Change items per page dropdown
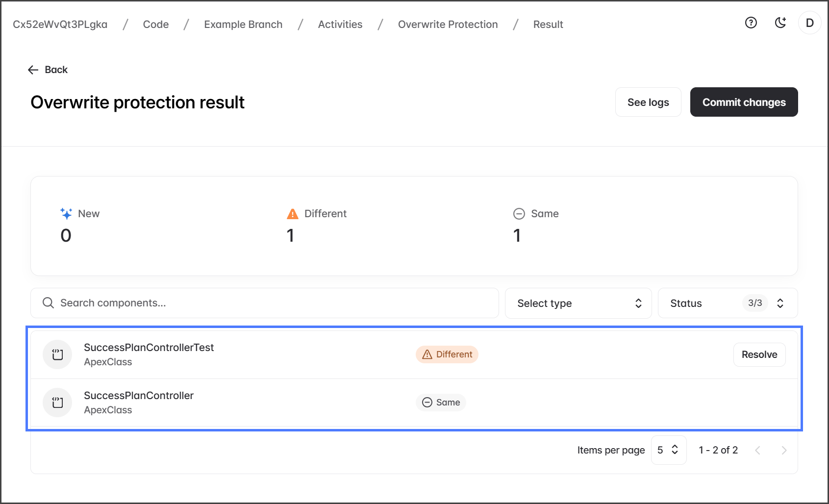This screenshot has height=504, width=829. point(668,450)
